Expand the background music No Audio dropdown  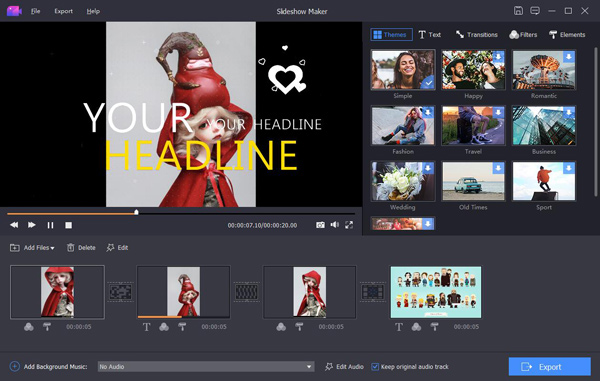(x=309, y=366)
